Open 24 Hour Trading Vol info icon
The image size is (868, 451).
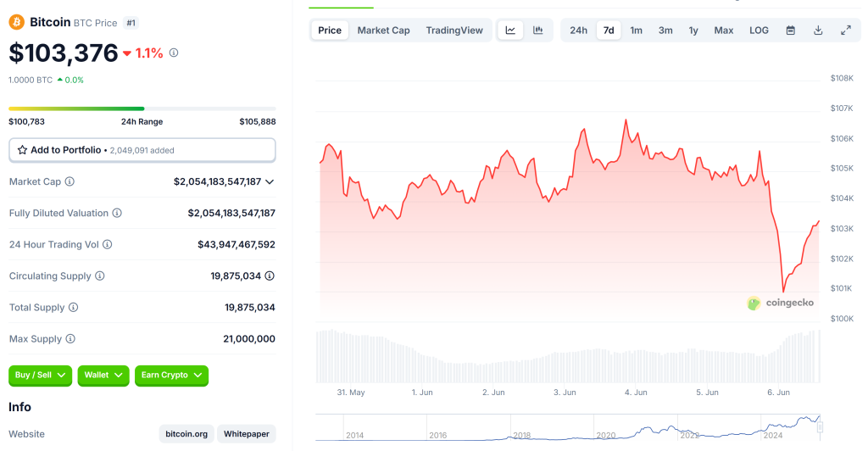108,244
